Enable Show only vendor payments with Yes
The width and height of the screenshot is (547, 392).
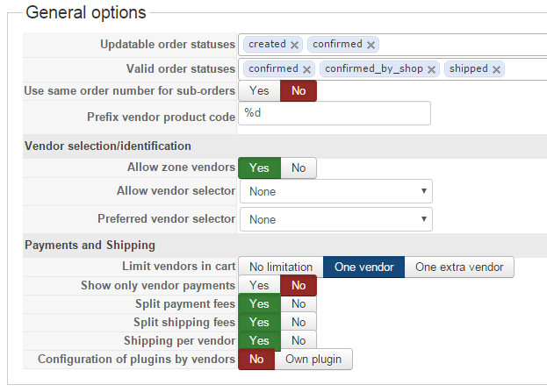tap(259, 285)
